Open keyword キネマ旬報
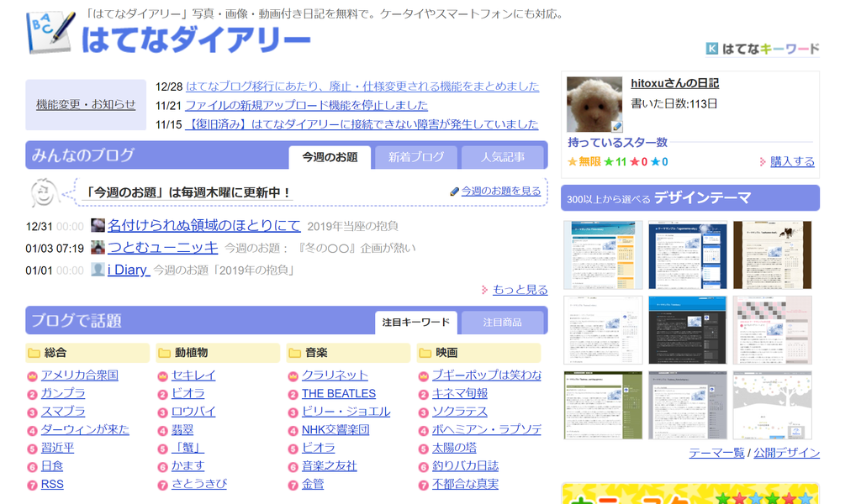 [460, 393]
